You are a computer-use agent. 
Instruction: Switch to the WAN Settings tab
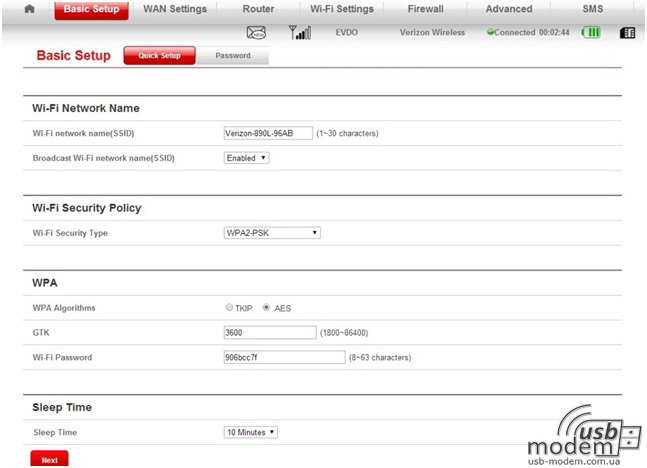click(x=175, y=9)
